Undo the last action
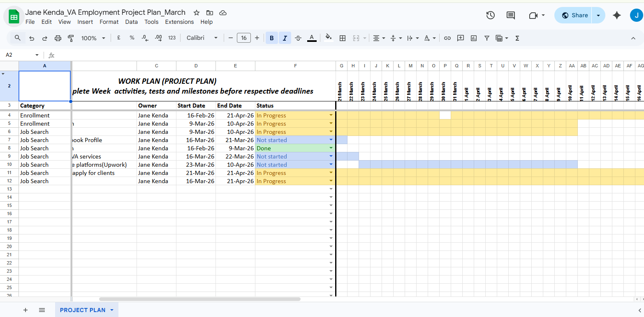The image size is (644, 317). click(x=32, y=38)
